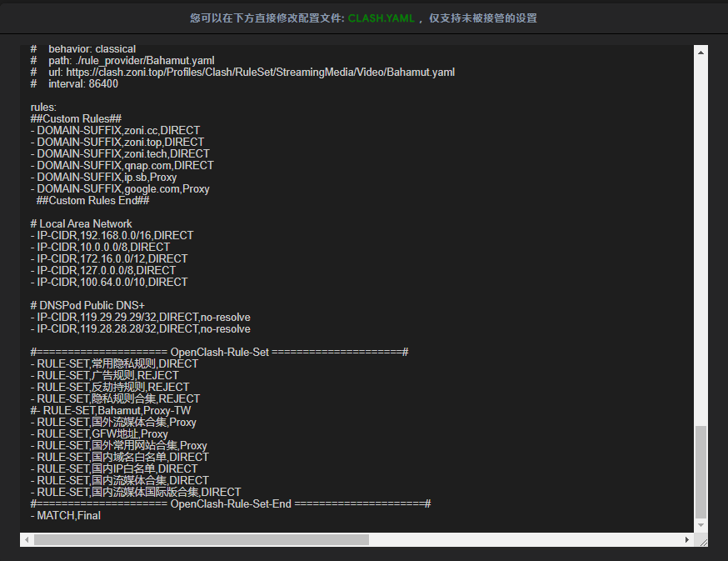The width and height of the screenshot is (728, 561).
Task: Click the RULE-SET,国内流媒体合集,DIRECT line
Action: pyautogui.click(x=119, y=480)
